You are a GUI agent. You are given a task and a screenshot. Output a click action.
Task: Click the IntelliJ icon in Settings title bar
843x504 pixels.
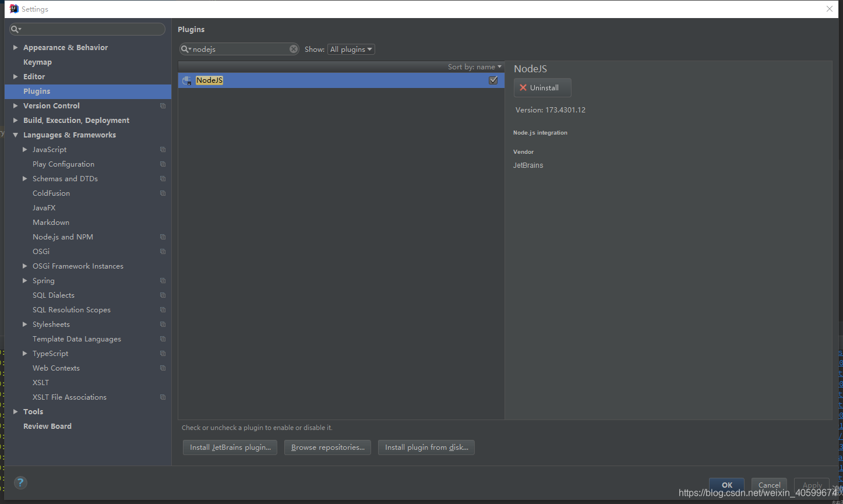[x=14, y=9]
